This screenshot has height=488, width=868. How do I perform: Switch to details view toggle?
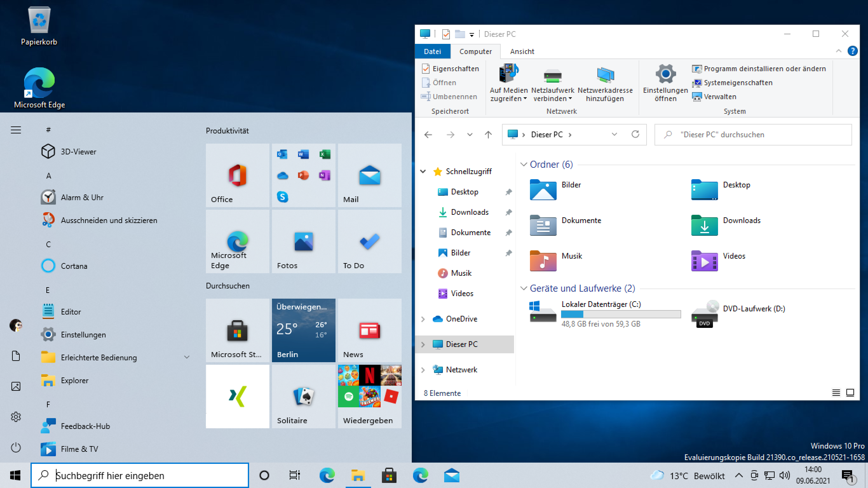tap(836, 393)
